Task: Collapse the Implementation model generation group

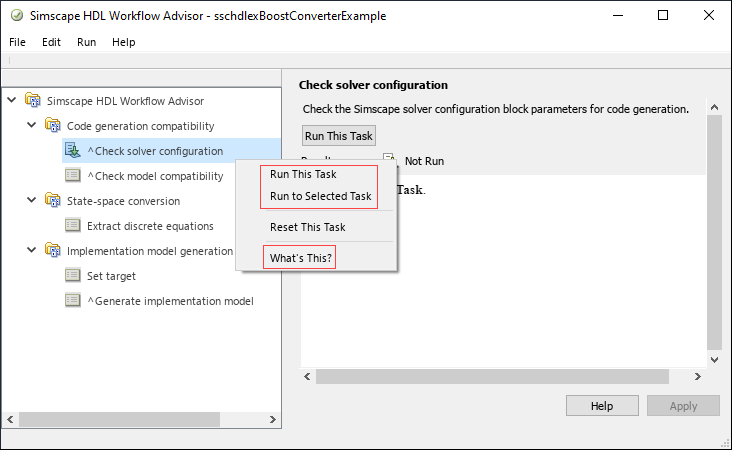Action: click(32, 250)
